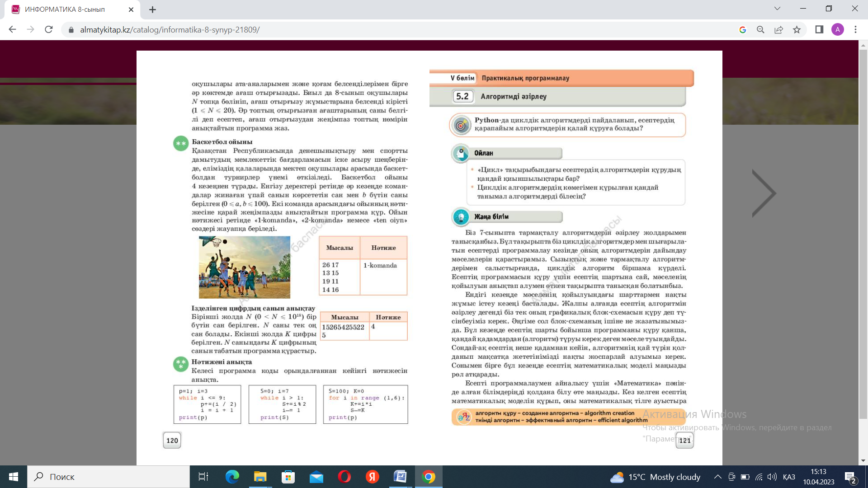The image size is (868, 488).
Task: Open the Chrome three-dot menu
Action: (x=855, y=30)
